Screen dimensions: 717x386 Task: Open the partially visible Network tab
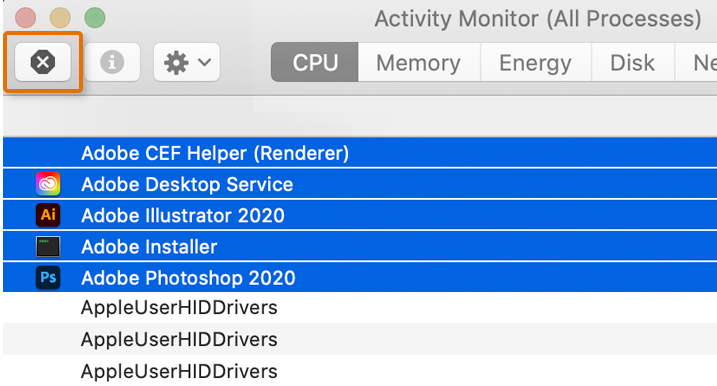[696, 62]
